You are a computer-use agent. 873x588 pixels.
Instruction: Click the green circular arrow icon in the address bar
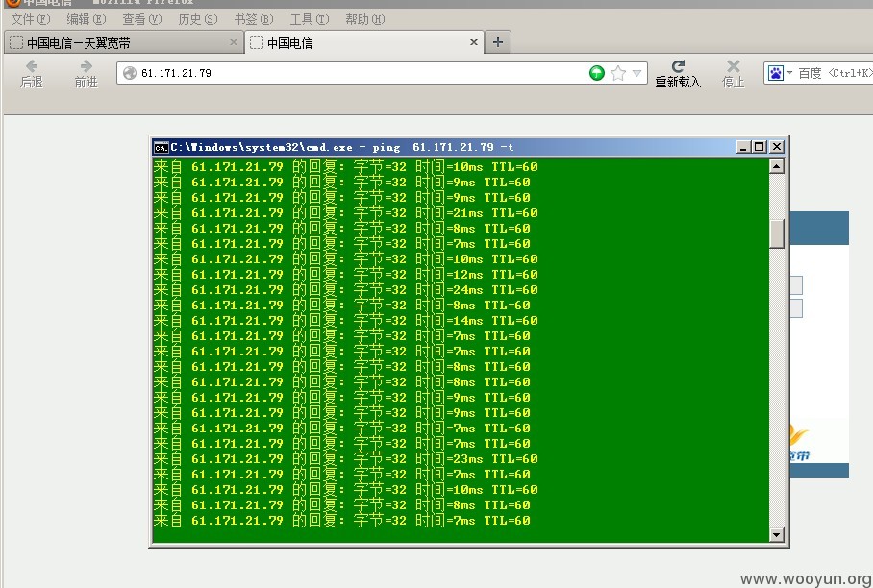597,73
